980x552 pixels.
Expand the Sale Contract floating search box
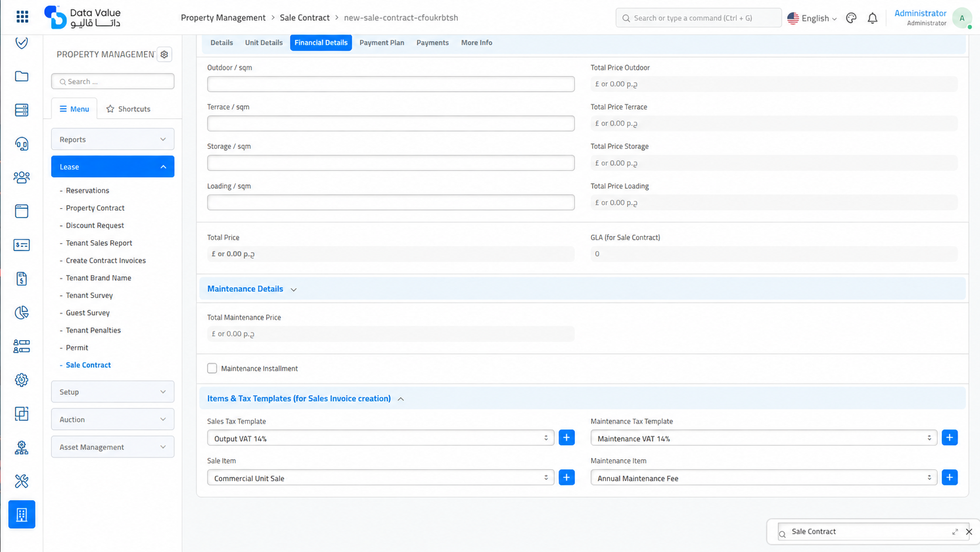tap(955, 531)
